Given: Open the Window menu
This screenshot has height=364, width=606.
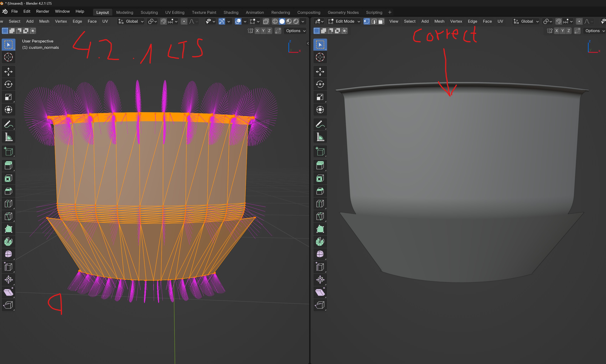Looking at the screenshot, I should (62, 11).
